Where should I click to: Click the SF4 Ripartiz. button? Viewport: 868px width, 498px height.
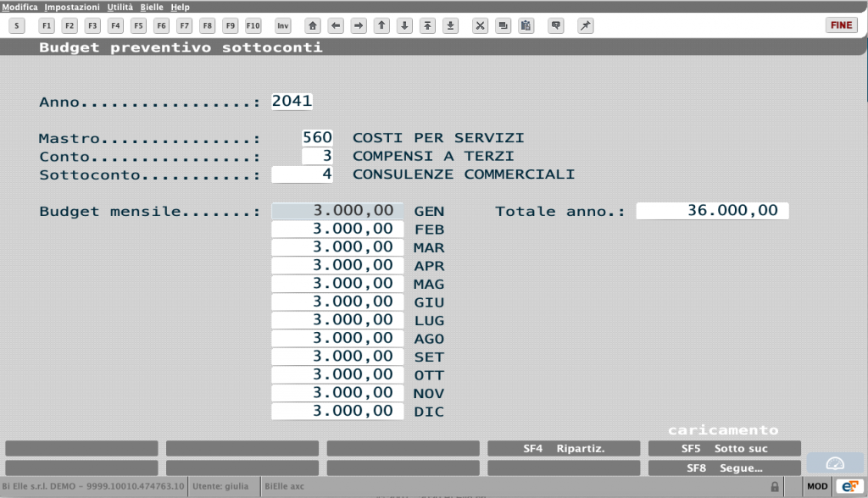pos(564,449)
